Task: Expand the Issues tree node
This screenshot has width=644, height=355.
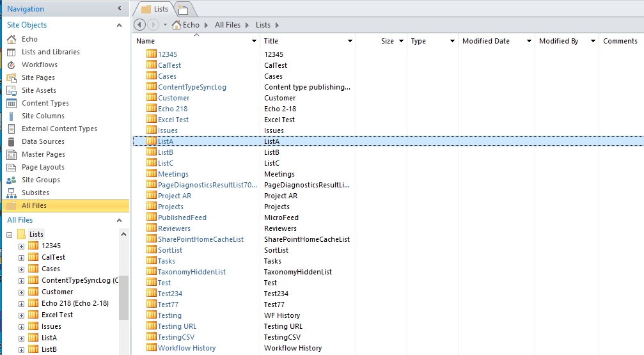Action: pyautogui.click(x=21, y=327)
